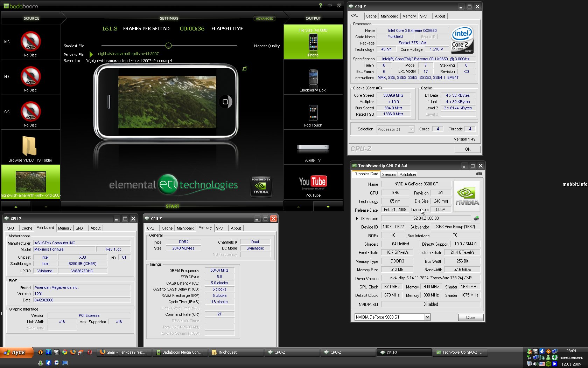The width and height of the screenshot is (588, 368).
Task: Click OK in the top CPU-Z window
Action: click(x=468, y=149)
